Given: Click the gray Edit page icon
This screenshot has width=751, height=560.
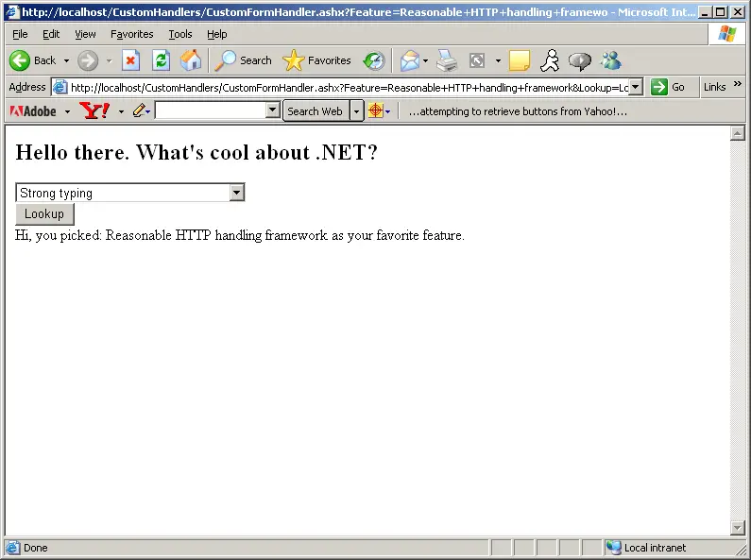Looking at the screenshot, I should 477,60.
